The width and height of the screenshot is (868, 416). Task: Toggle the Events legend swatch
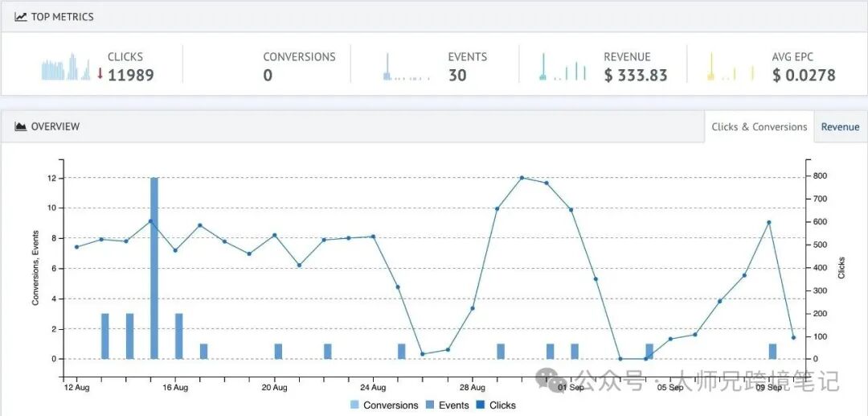click(430, 406)
